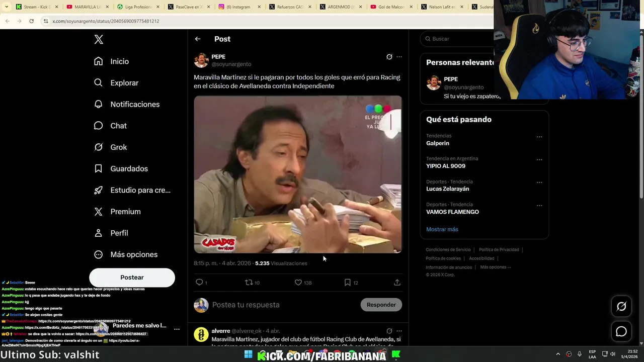644x362 pixels.
Task: Open the YIPIO AL 9009 trend
Action: point(446,166)
